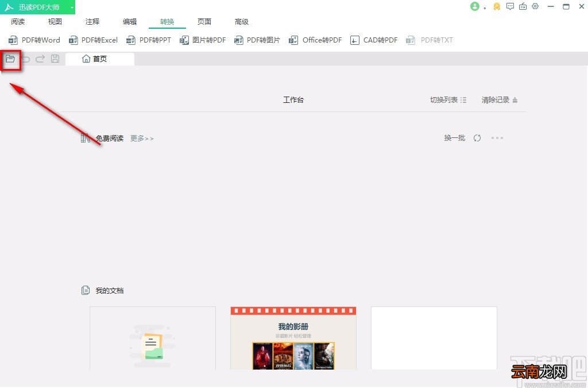Screen dimensions: 588x388
Task: Open the CAD转PDF converter
Action: pyautogui.click(x=373, y=40)
